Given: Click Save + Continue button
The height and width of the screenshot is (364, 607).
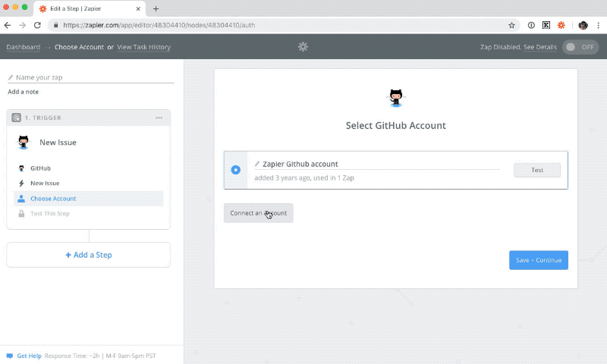Looking at the screenshot, I should click(x=539, y=260).
